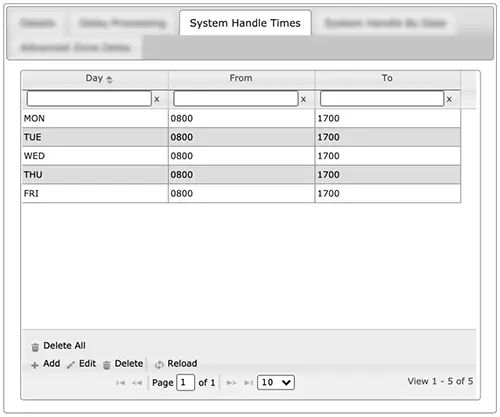This screenshot has height=417, width=500.
Task: Click the Delete All label
Action: point(64,346)
